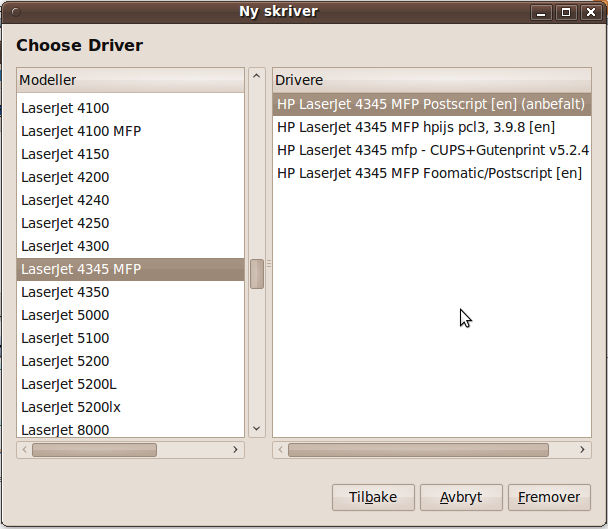
Task: Open the window menu icon in the title bar
Action: click(12, 12)
